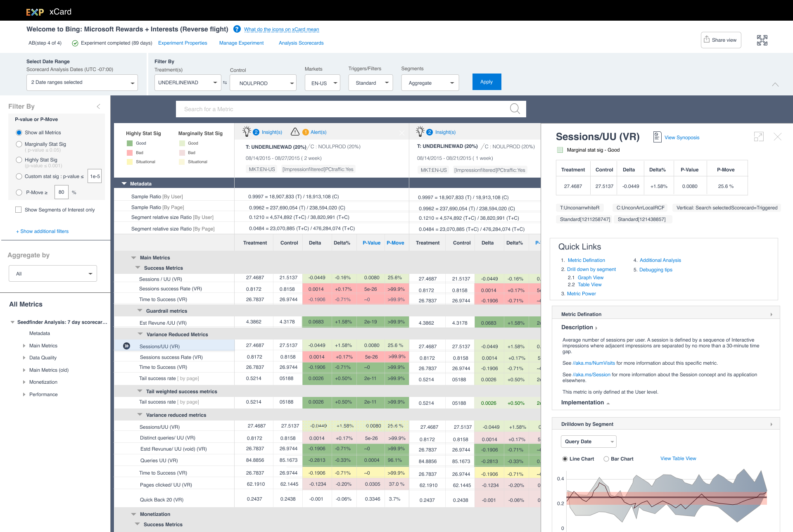Pop out the Sessions/UU detail panel
The image size is (793, 532).
[759, 137]
